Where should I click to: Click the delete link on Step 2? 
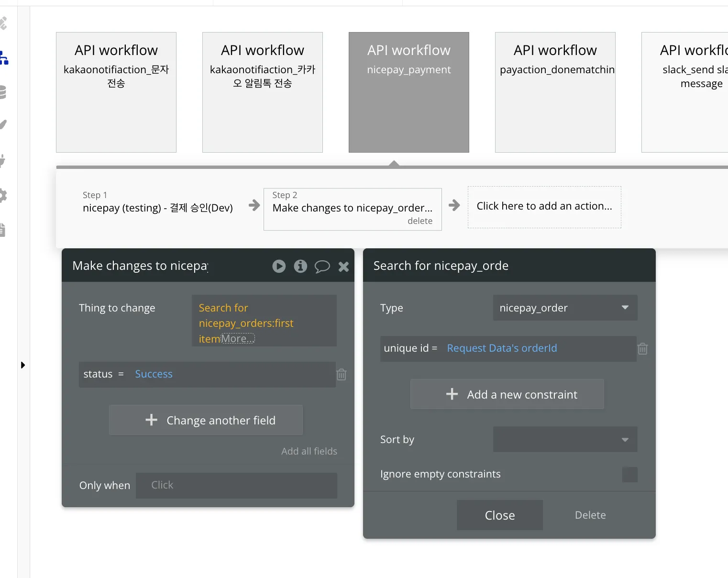[x=419, y=221]
